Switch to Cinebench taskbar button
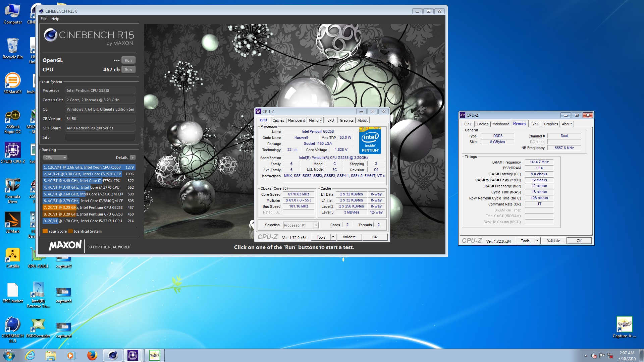Viewport: 644px width, 362px height. [113, 355]
